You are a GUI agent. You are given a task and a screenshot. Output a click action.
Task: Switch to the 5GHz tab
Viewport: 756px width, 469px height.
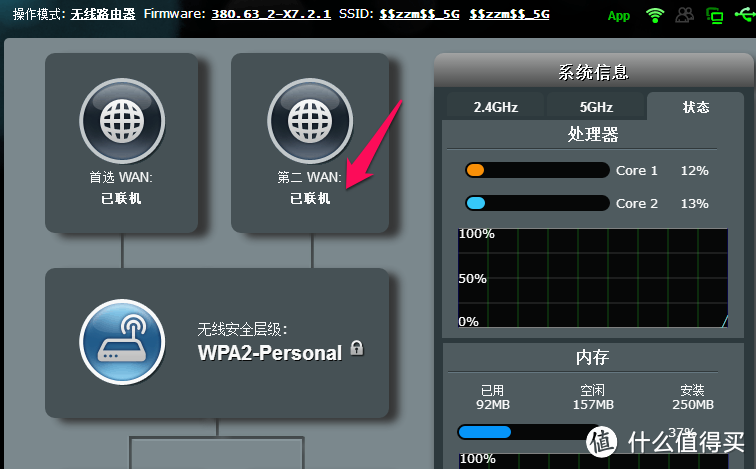[x=596, y=106]
